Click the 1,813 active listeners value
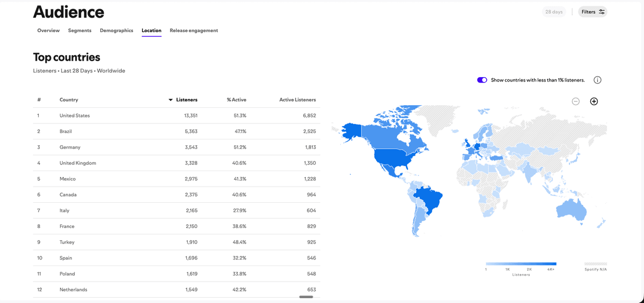 [310, 147]
